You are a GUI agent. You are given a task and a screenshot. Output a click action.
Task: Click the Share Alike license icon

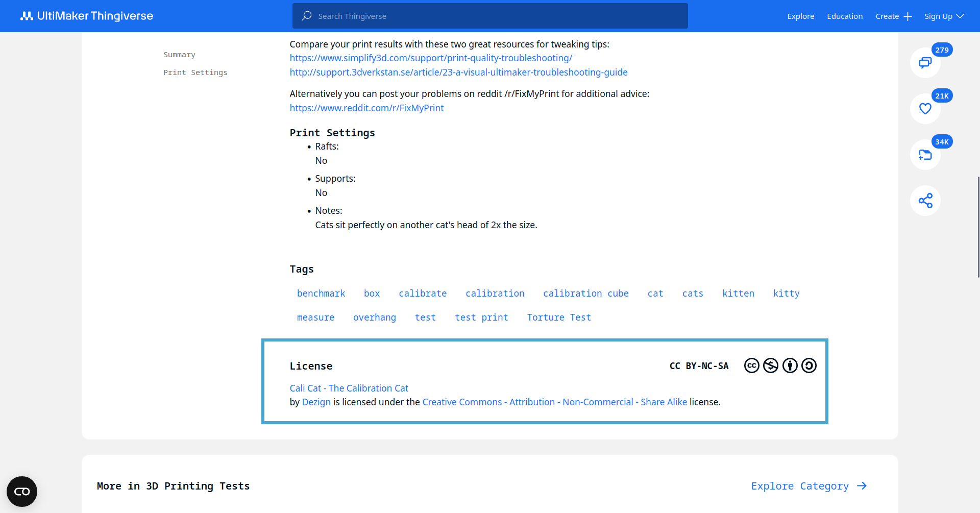809,366
